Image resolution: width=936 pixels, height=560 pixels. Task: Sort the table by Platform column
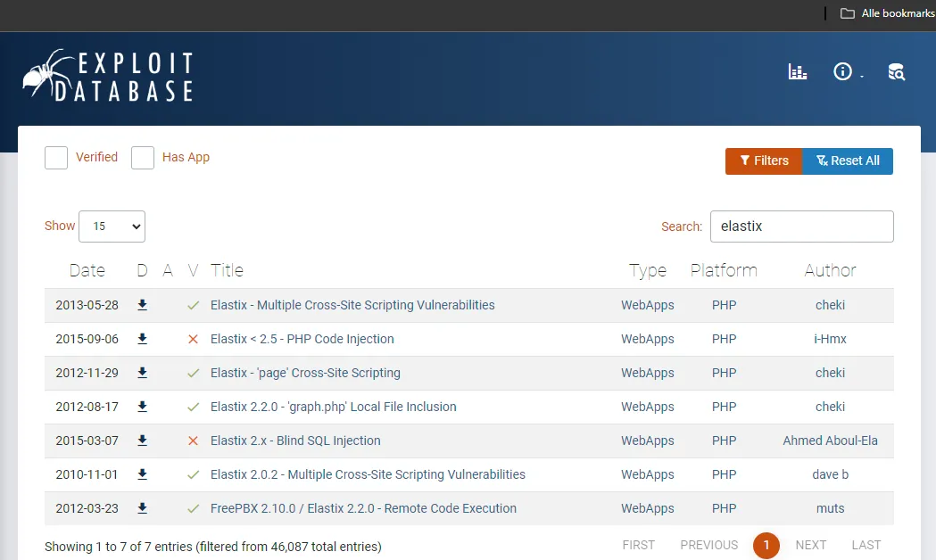pyautogui.click(x=724, y=270)
